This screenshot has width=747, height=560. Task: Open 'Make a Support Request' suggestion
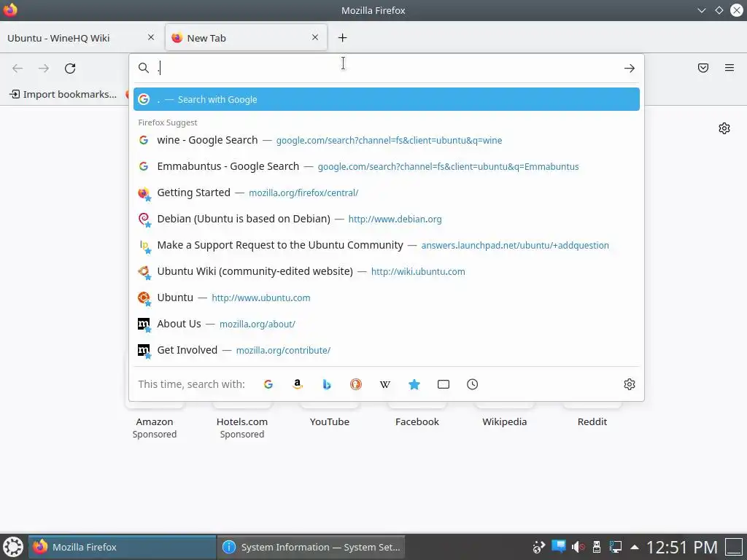(x=387, y=245)
